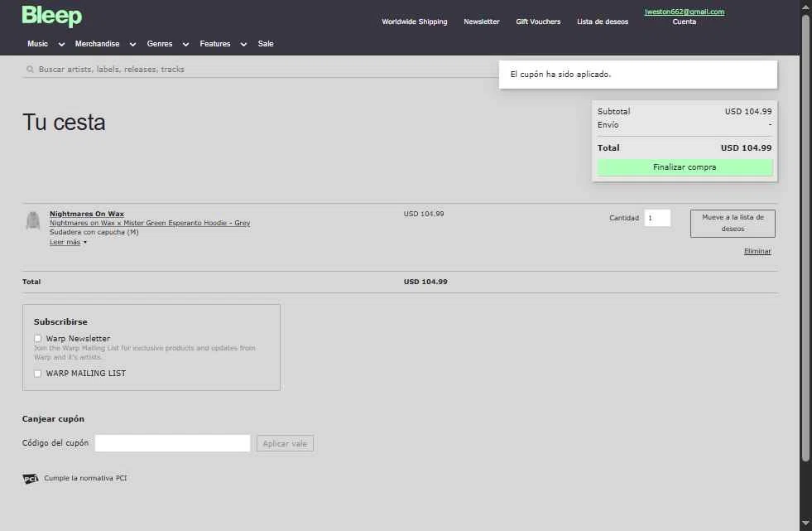Image resolution: width=812 pixels, height=531 pixels.
Task: Click the jweston662@gmail.com account email link
Action: click(x=684, y=12)
